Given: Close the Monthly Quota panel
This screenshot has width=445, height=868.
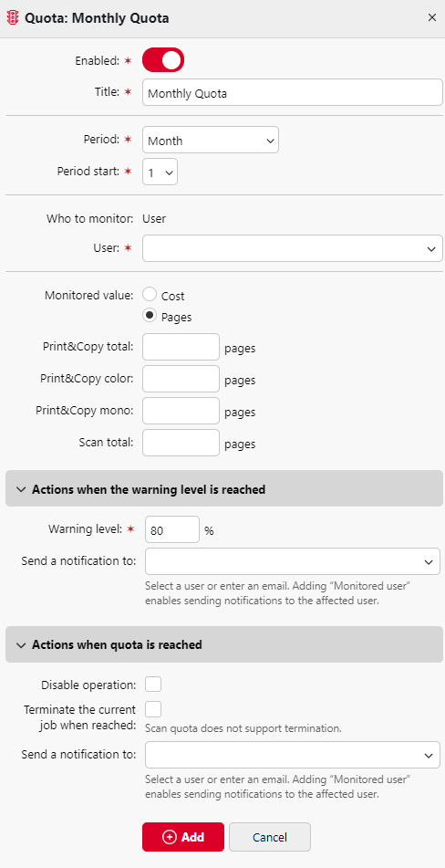Looking at the screenshot, I should pos(432,17).
